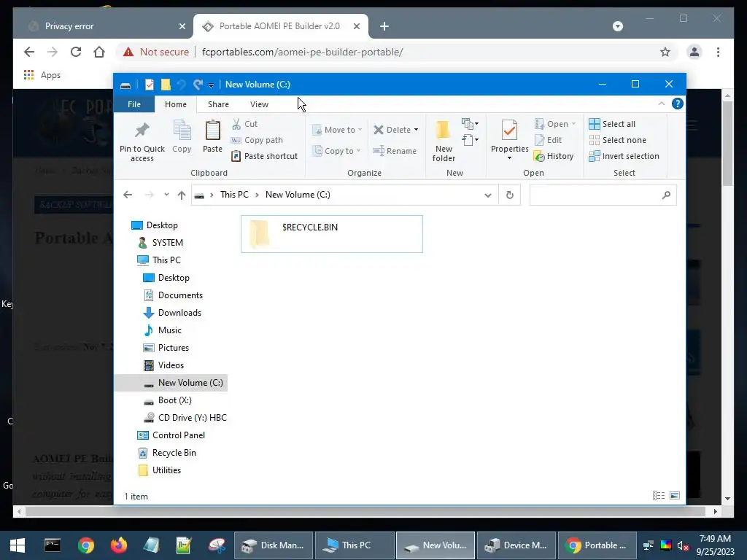The width and height of the screenshot is (747, 560).
Task: Switch to large icons view layout
Action: pos(675,496)
